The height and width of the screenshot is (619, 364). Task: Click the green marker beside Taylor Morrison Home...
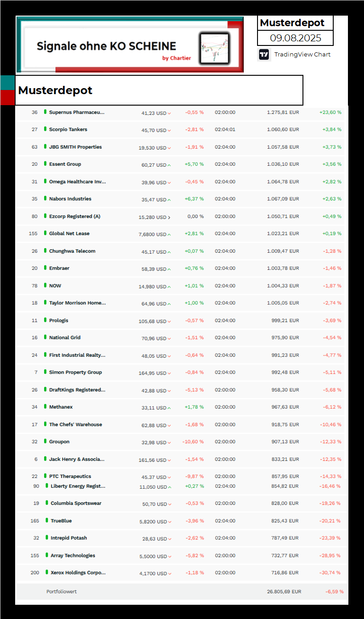[45, 303]
